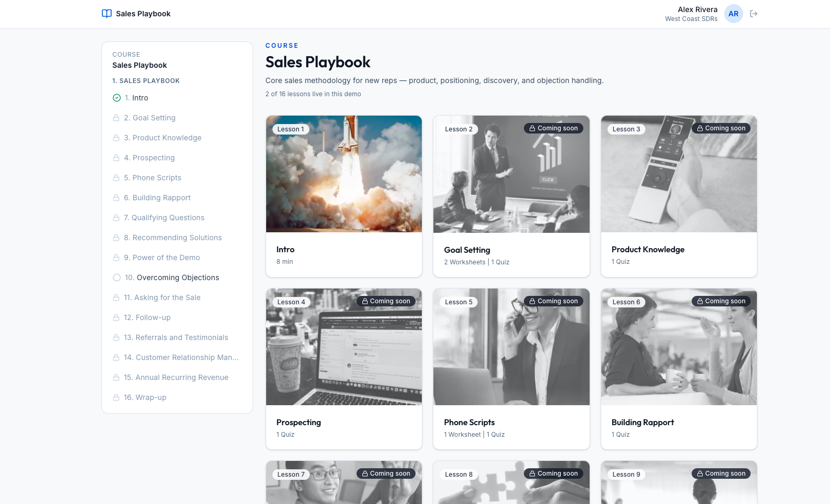Click the '1. SALES PLAYBOOK' section heading
The image size is (830, 504).
click(146, 81)
